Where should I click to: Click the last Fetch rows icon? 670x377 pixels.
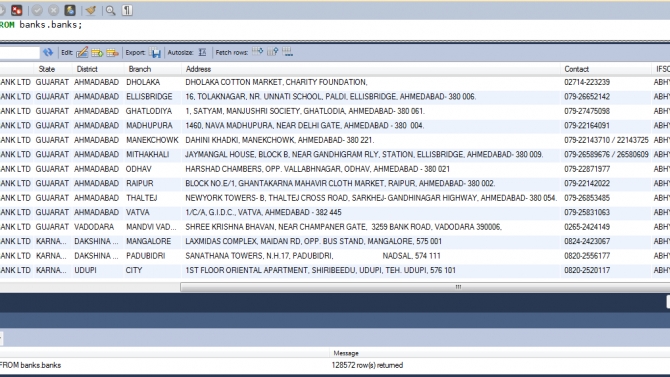click(x=288, y=52)
